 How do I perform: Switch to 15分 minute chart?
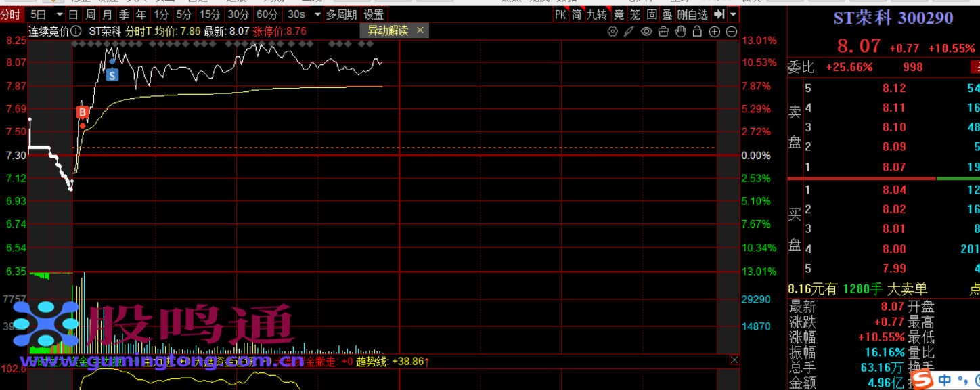tap(210, 14)
